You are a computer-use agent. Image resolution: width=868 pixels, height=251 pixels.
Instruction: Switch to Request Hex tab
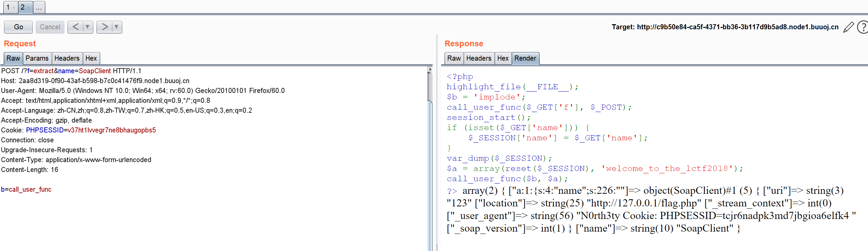coord(91,58)
